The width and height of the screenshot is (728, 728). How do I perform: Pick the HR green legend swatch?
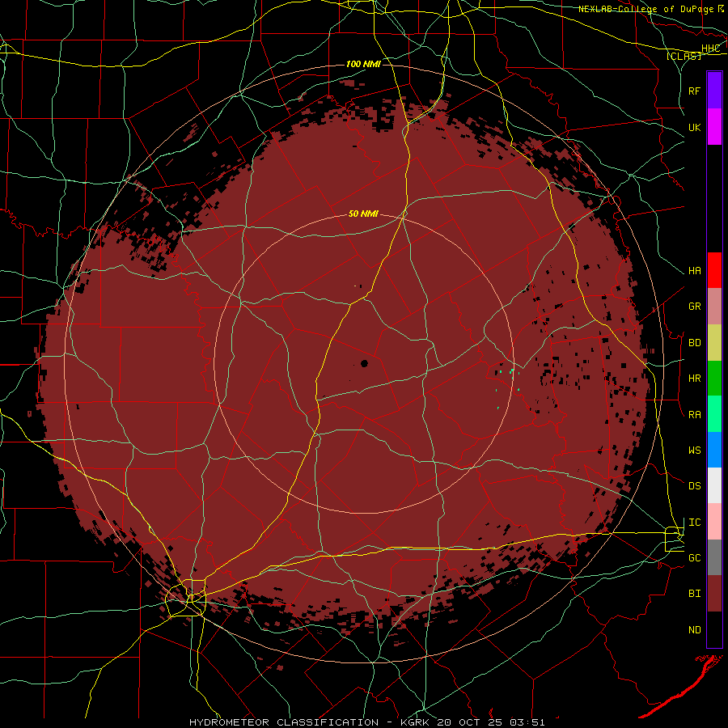click(714, 379)
